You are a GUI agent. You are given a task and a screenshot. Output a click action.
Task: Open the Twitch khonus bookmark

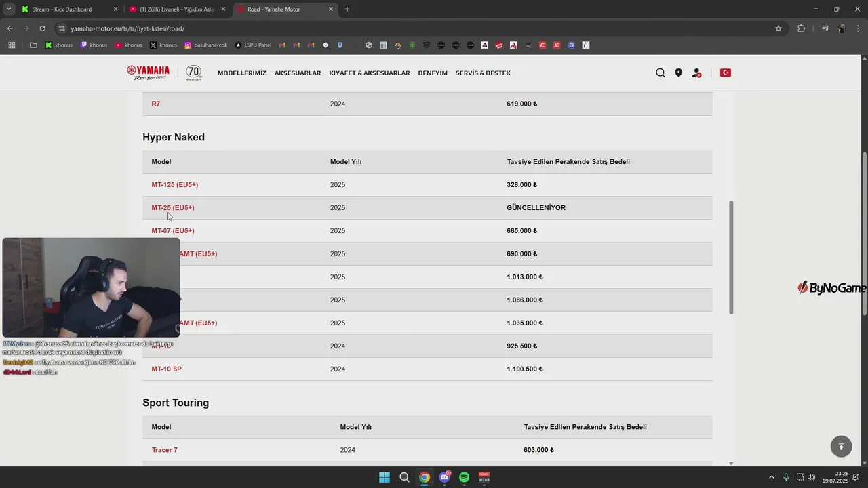pos(94,45)
